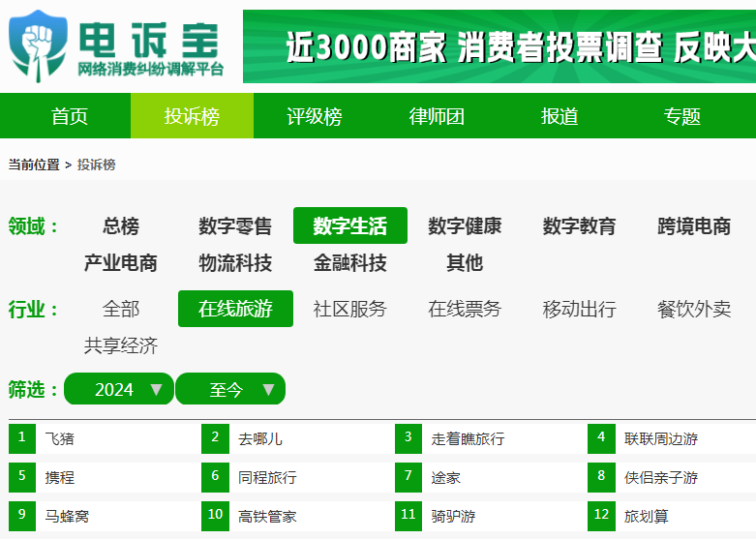Click the 投诉榜 breadcrumb link
This screenshot has width=756, height=539.
click(97, 165)
